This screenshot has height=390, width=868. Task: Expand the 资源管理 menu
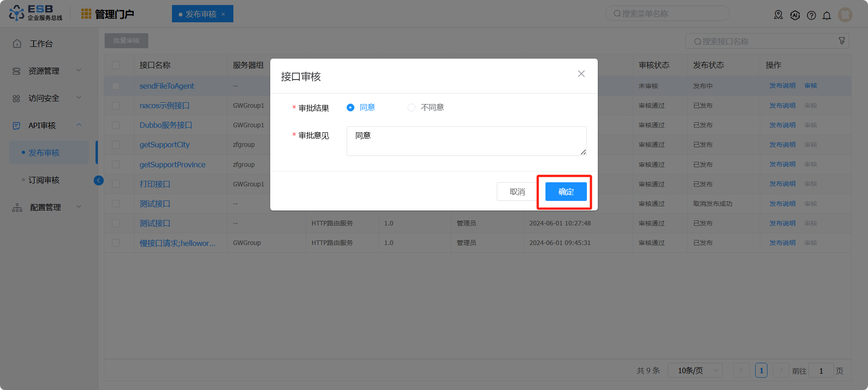click(x=45, y=71)
